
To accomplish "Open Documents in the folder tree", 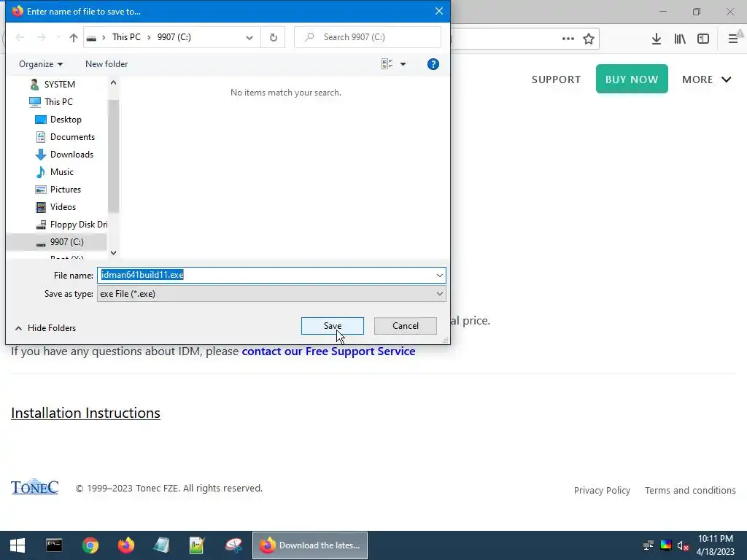I will (x=72, y=137).
